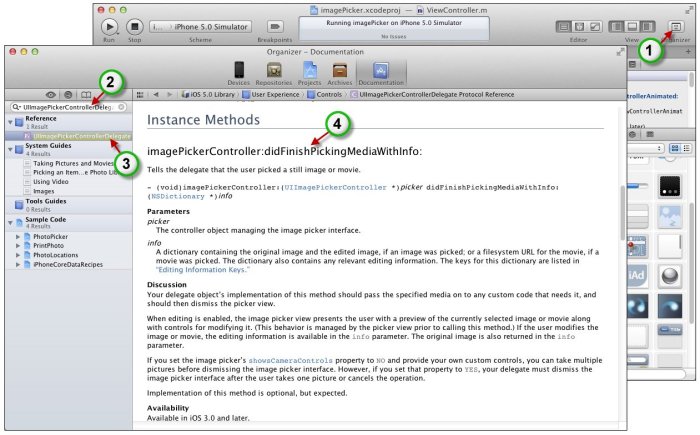The width and height of the screenshot is (700, 435).
Task: Click the Run button in Xcode window
Action: coord(109,27)
